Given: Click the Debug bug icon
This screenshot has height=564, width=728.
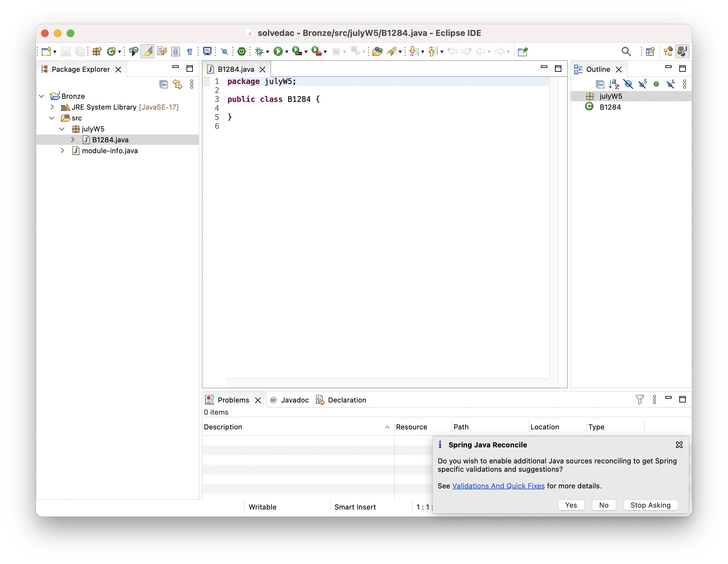Looking at the screenshot, I should [x=259, y=51].
